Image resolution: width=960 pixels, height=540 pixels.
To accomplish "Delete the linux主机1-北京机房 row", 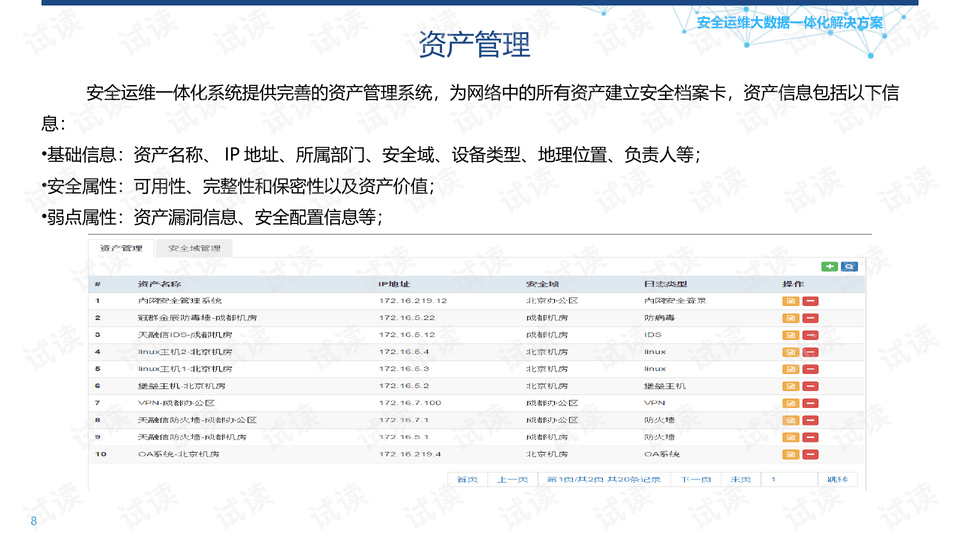I will [x=810, y=369].
